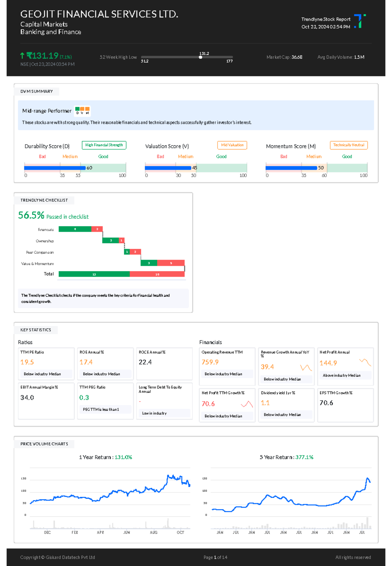Click the 56.5% Passed in checklist text

tap(53, 216)
